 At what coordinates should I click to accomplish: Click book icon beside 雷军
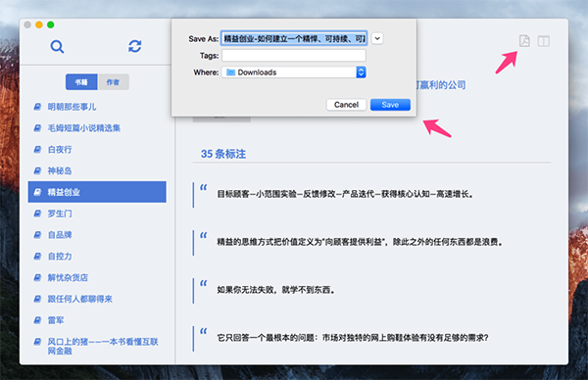point(37,320)
